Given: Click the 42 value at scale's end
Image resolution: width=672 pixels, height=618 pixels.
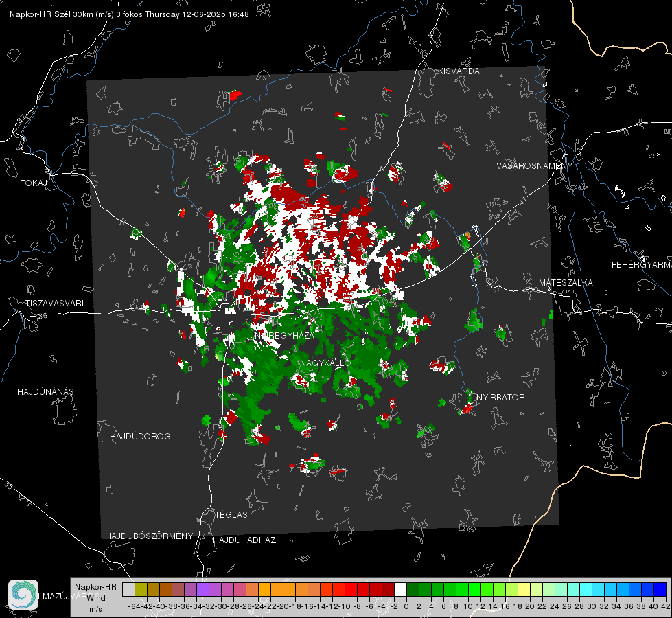Looking at the screenshot, I should 665,606.
